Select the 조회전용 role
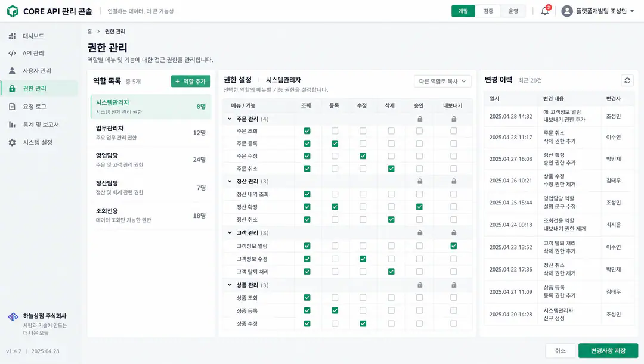This screenshot has width=644, height=364. [151, 215]
